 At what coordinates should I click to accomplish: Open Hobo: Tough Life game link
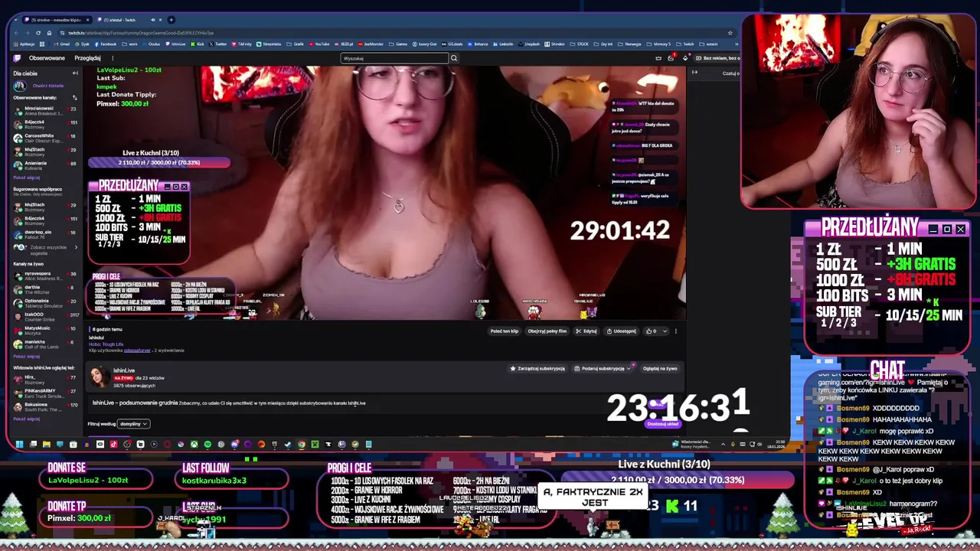pos(106,344)
